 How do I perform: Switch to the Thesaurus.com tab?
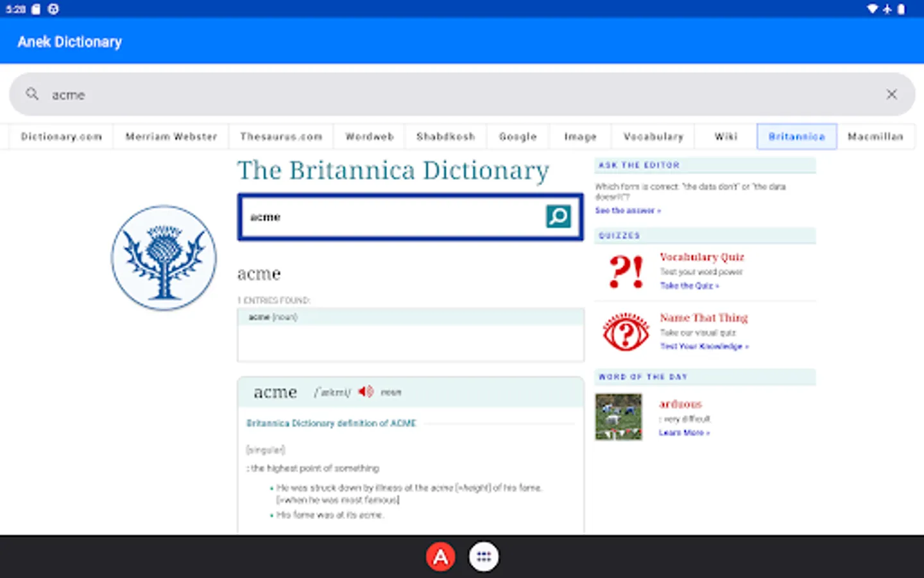pyautogui.click(x=281, y=137)
